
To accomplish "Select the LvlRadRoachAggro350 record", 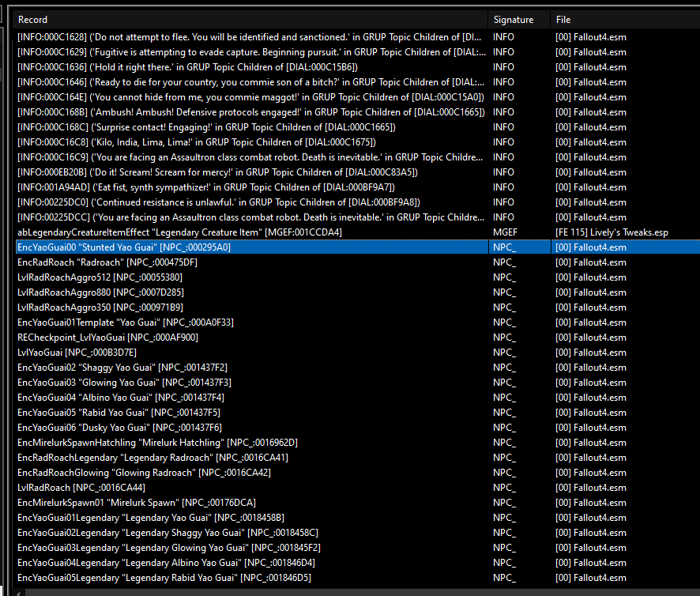I will (x=357, y=307).
